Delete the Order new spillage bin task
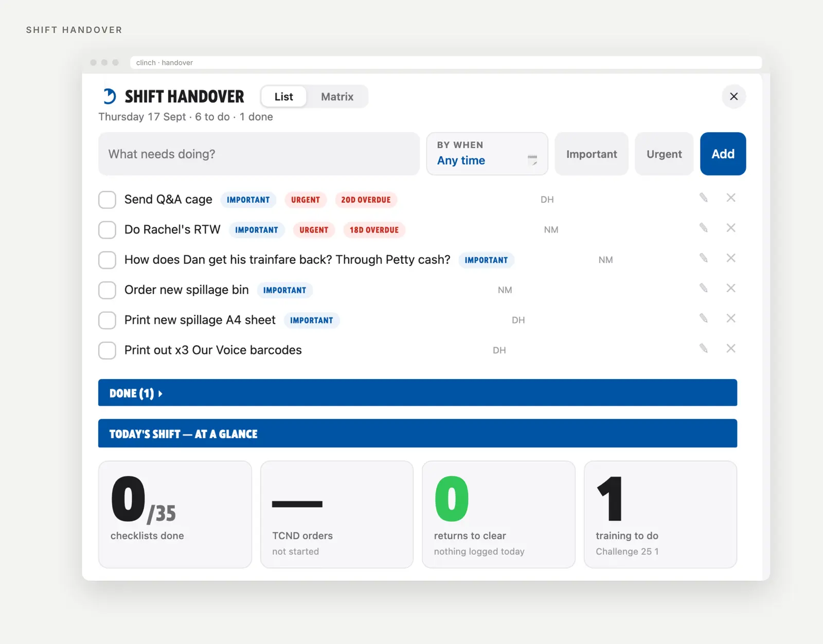Image resolution: width=823 pixels, height=644 pixels. (730, 288)
